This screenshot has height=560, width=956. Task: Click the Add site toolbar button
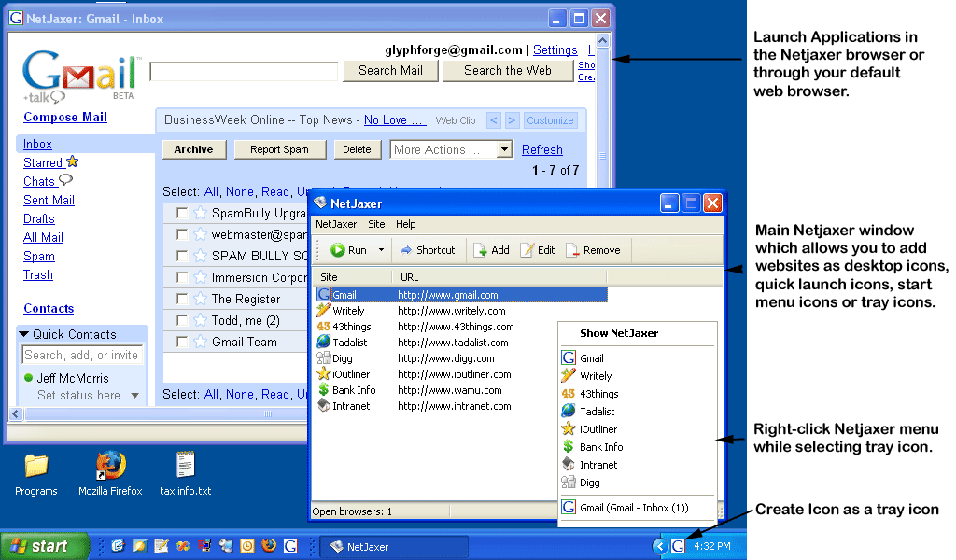tap(491, 250)
